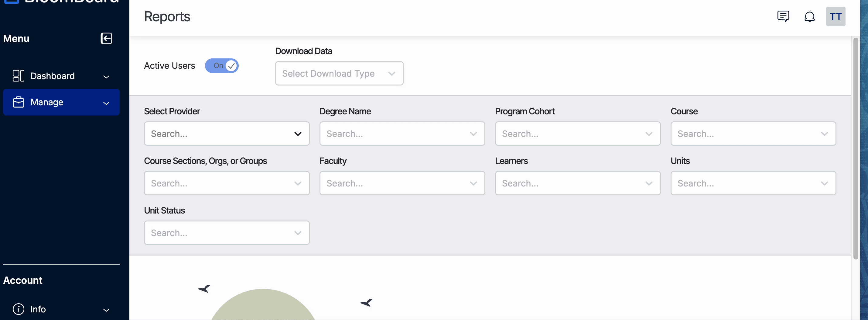Open the Course dropdown

753,134
